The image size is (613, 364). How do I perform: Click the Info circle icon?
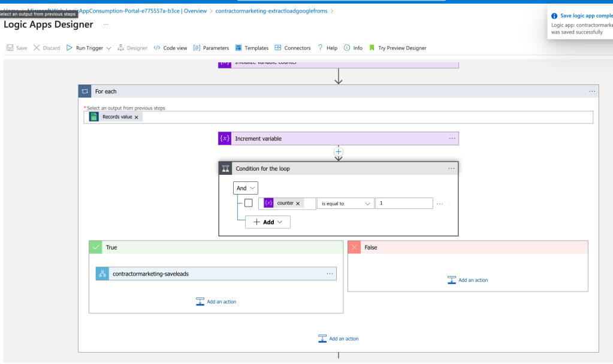pos(347,48)
